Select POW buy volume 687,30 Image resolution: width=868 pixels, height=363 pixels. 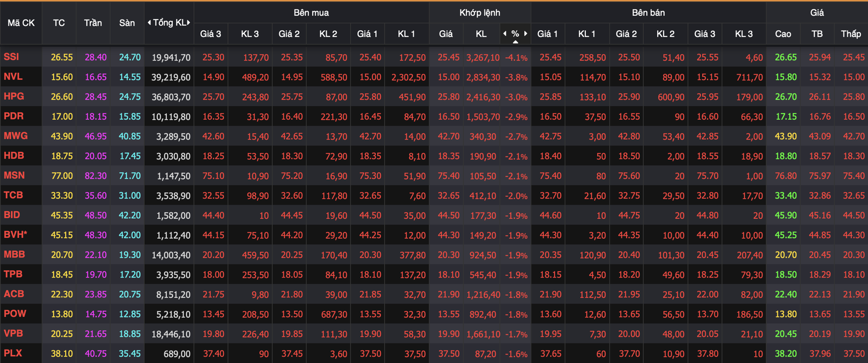334,315
